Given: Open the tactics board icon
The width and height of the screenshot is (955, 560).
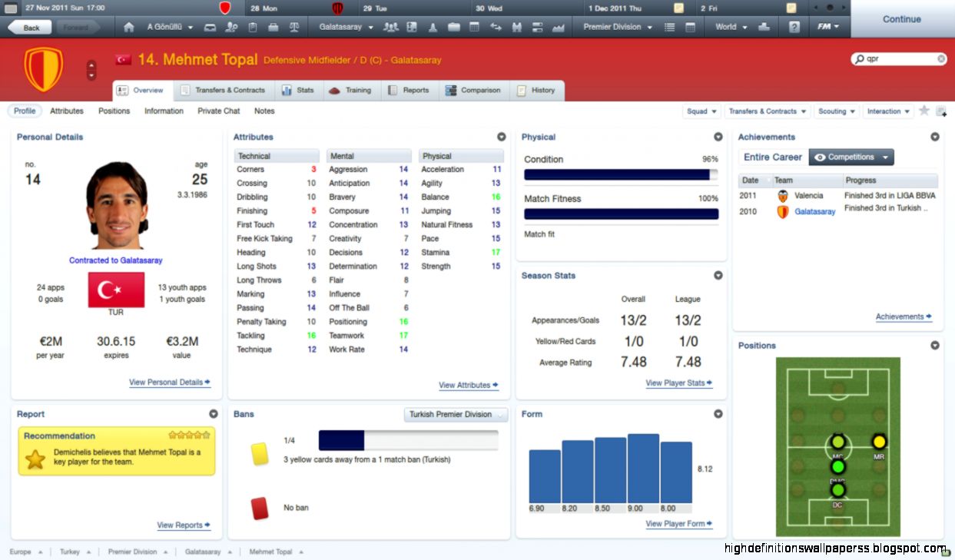Looking at the screenshot, I should click(x=412, y=27).
